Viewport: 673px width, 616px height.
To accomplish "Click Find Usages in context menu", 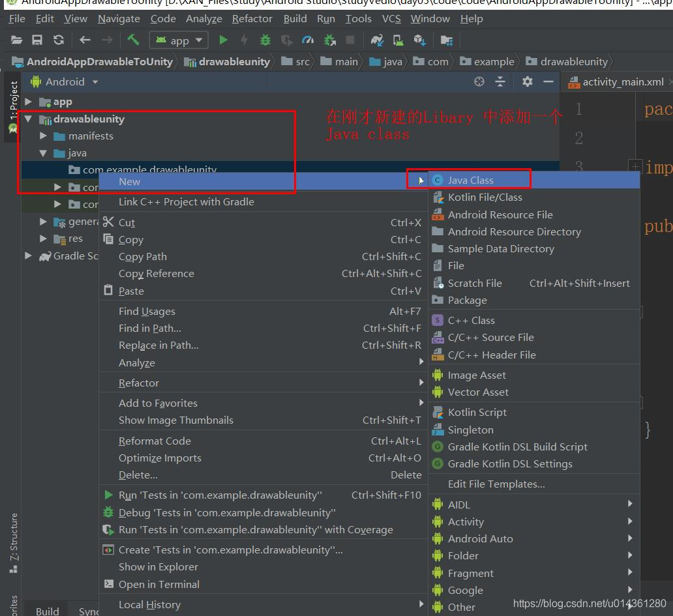I will tap(263, 311).
